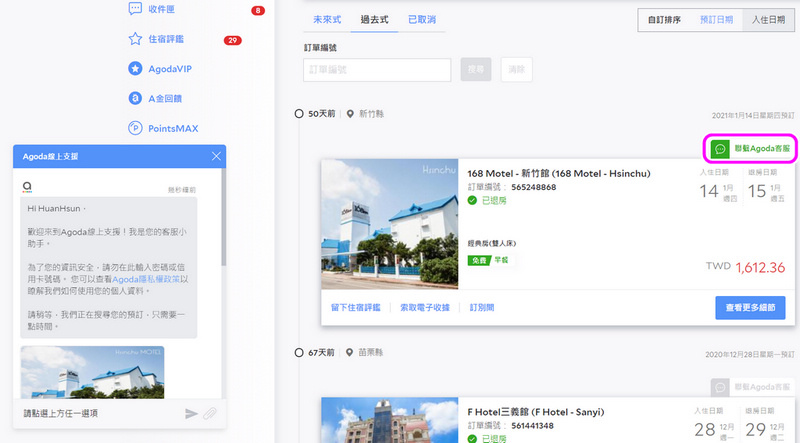Open Agoda隱私權政策 link in chat
Image resolution: width=800 pixels, height=443 pixels.
(x=146, y=279)
